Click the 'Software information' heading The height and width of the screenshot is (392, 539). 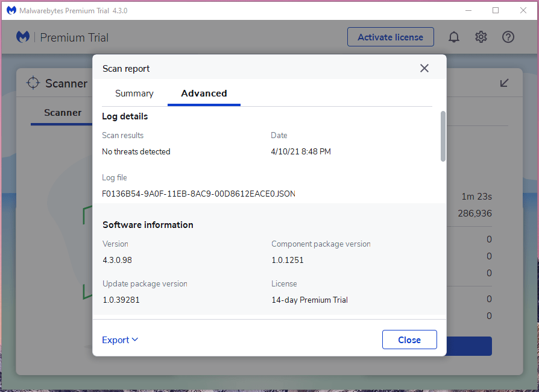click(x=148, y=225)
